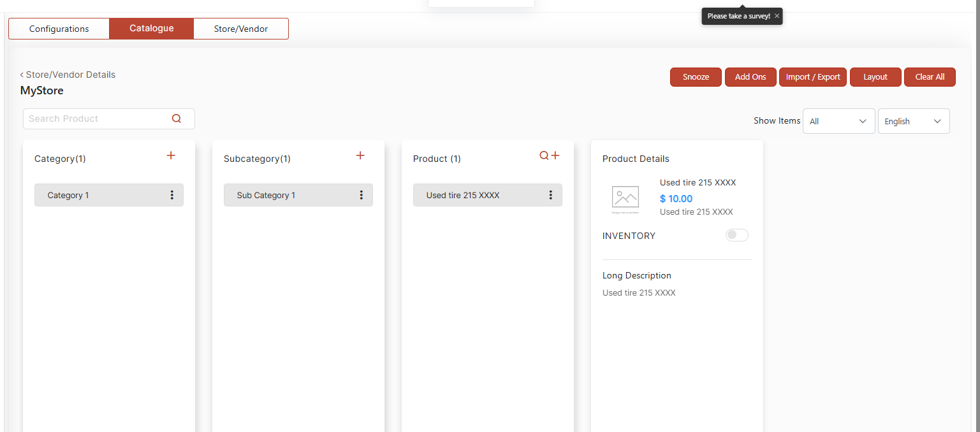
Task: Go back to Store/Vendor Details
Action: click(x=68, y=75)
